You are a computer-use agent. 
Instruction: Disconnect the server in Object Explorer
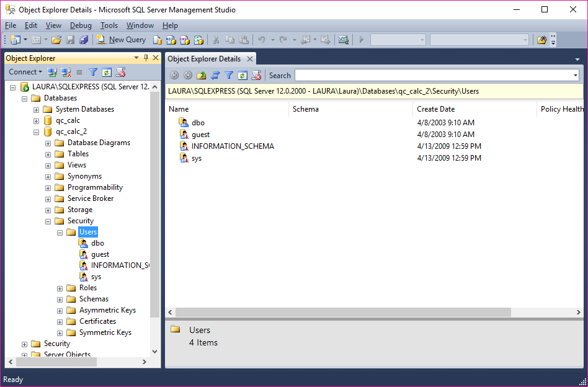click(x=66, y=72)
